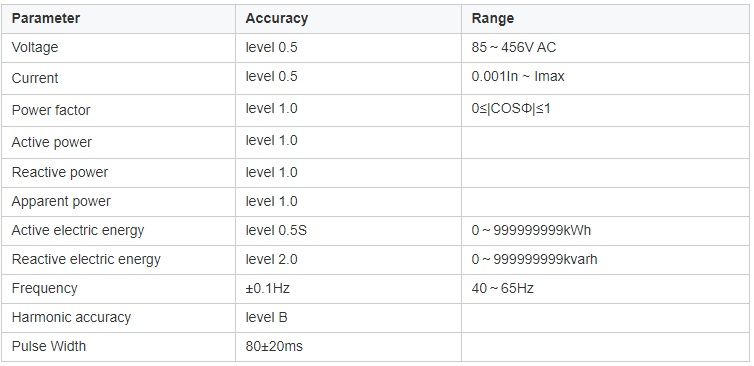Image resolution: width=754 pixels, height=366 pixels.
Task: Select the Active electric energy cell
Action: [118, 230]
